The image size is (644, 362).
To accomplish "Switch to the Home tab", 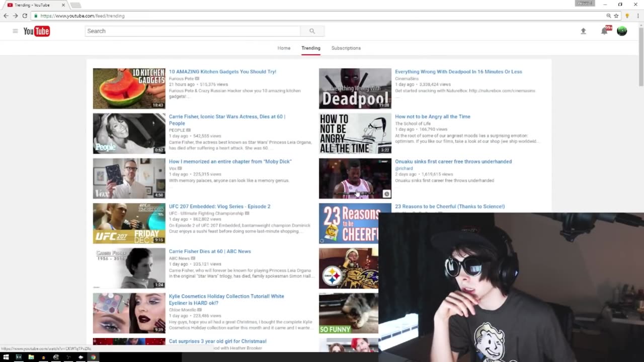I will pyautogui.click(x=284, y=48).
